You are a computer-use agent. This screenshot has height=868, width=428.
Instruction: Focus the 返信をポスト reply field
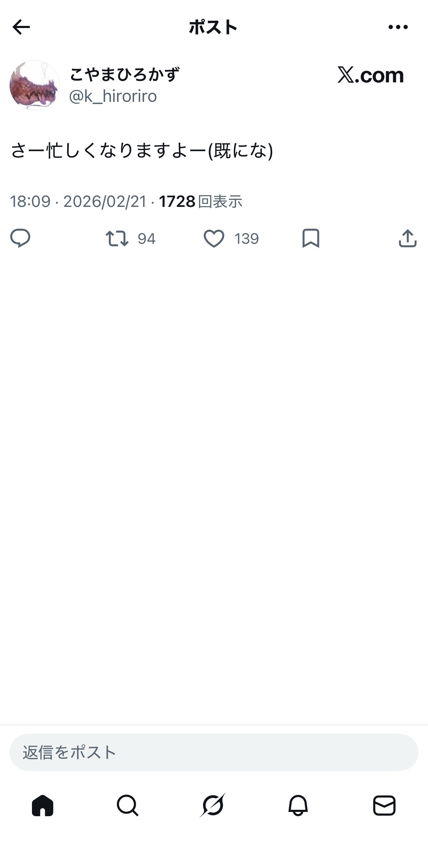point(214,752)
